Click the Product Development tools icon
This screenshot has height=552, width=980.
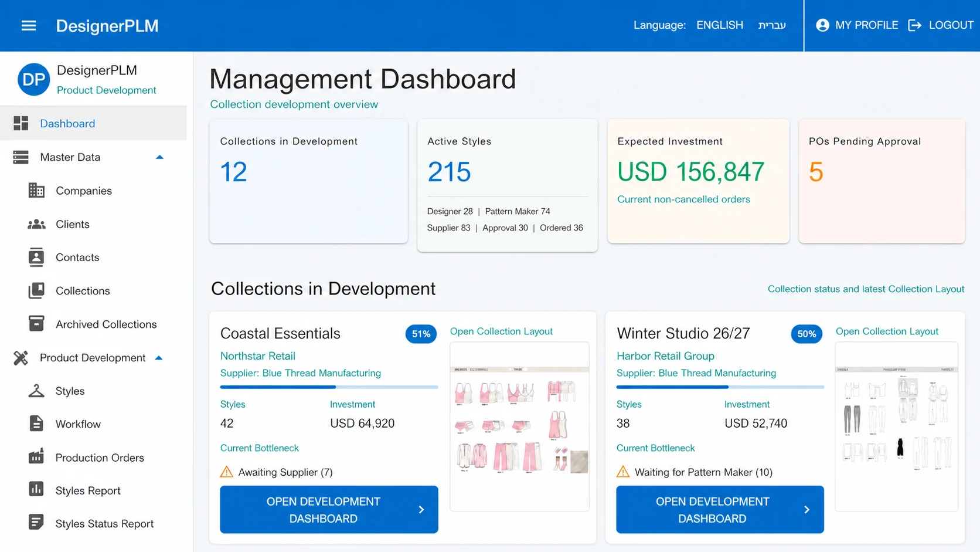[x=21, y=358]
